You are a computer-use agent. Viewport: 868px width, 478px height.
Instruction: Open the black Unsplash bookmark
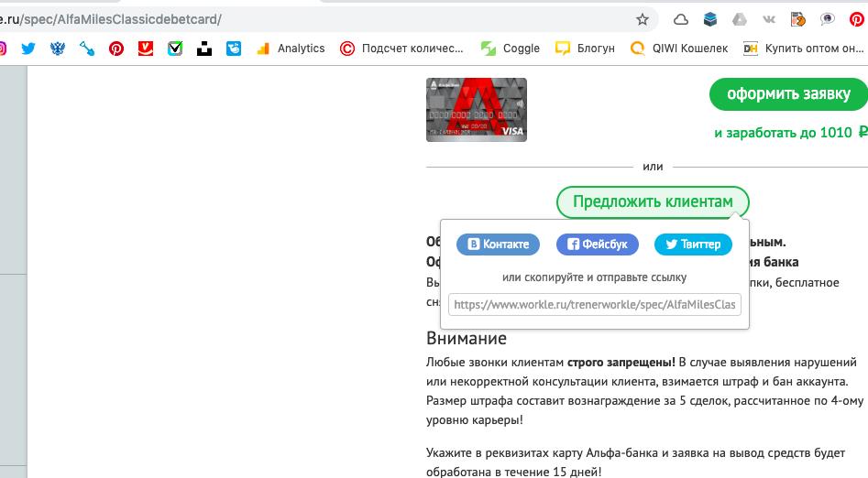(204, 49)
